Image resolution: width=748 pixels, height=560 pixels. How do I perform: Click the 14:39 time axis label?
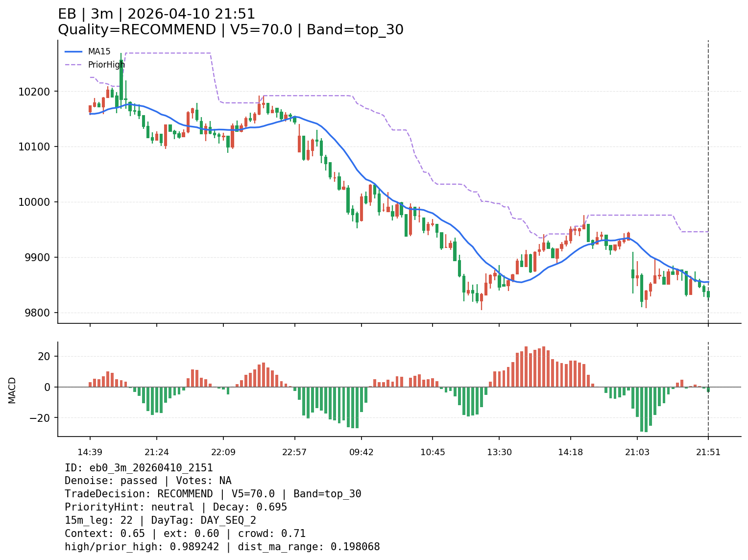pyautogui.click(x=90, y=452)
